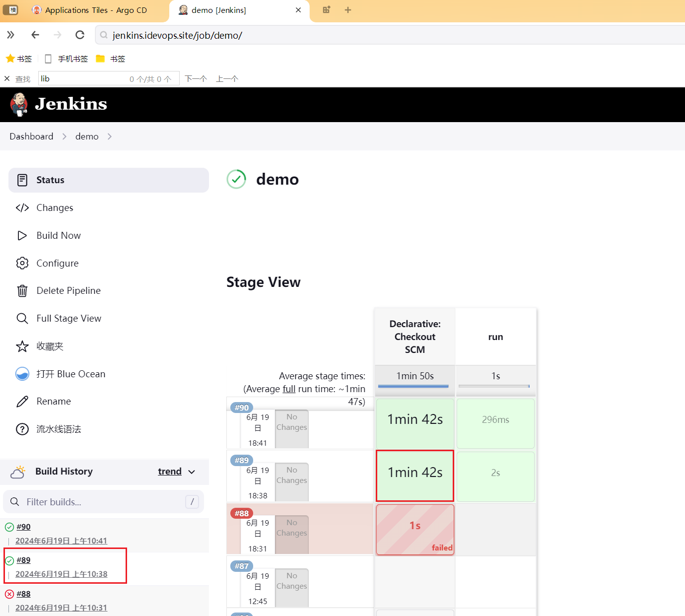Open the Status page icon in sidebar
685x616 pixels.
click(x=22, y=180)
